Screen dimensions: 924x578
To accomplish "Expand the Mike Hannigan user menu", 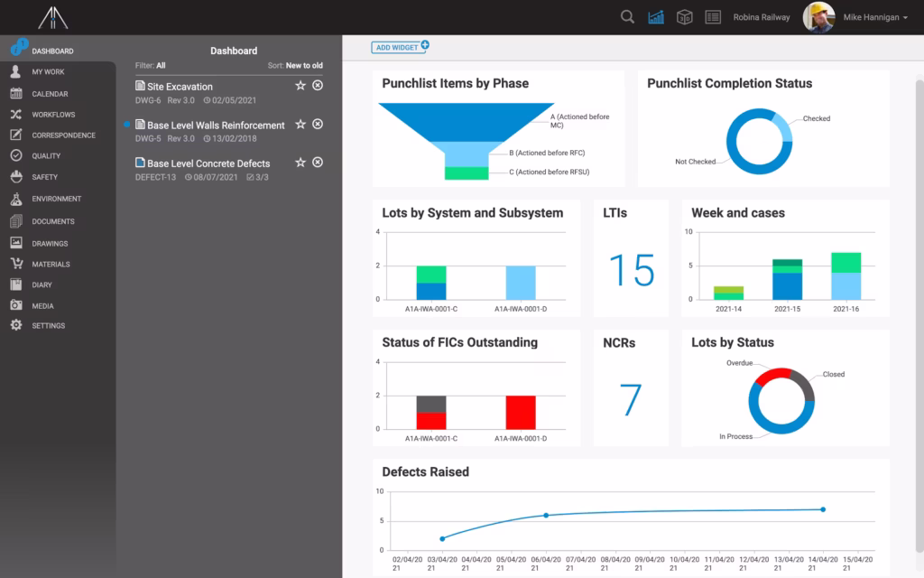I will tap(875, 17).
